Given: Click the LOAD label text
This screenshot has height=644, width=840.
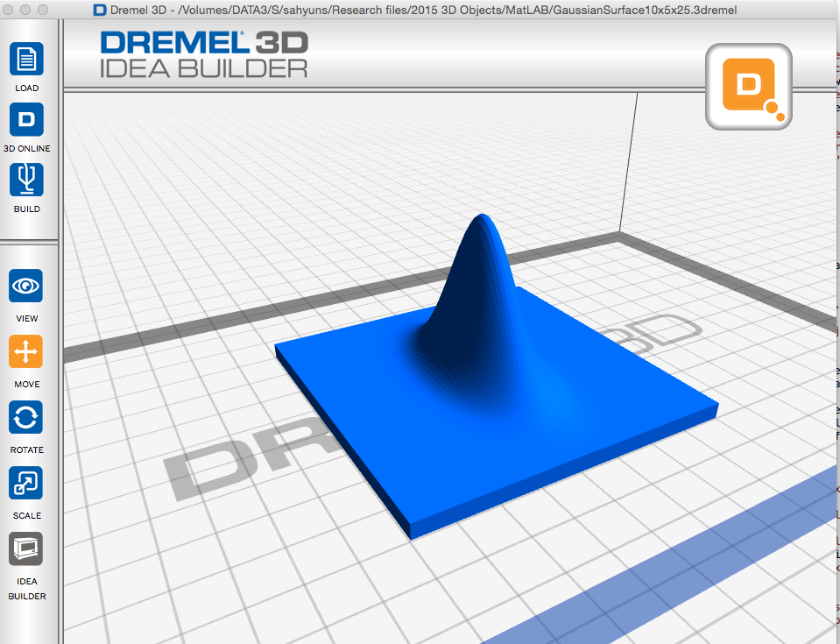Looking at the screenshot, I should [27, 88].
